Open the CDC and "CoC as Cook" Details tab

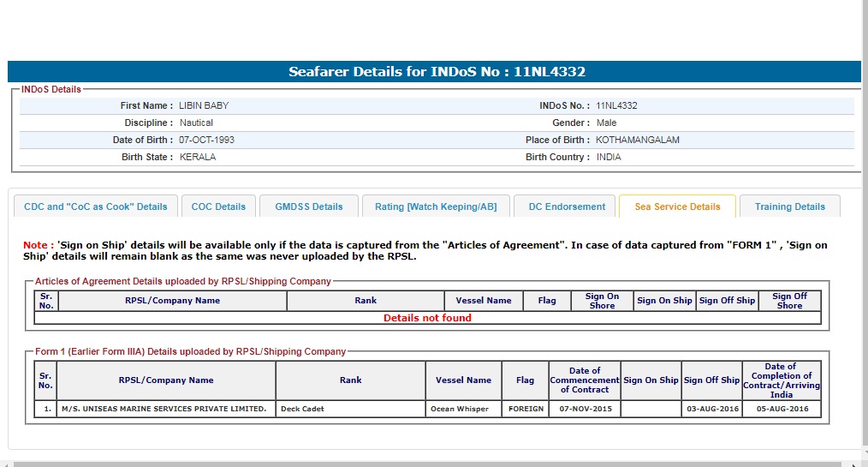coord(96,207)
